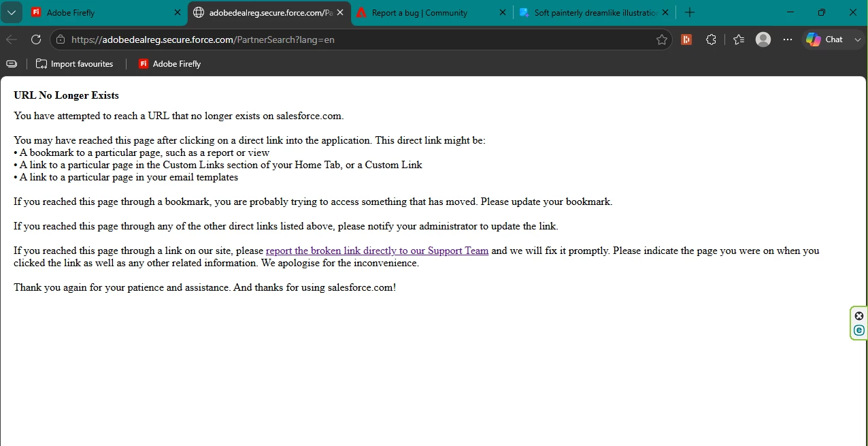
Task: Open the tab actions dropdown chevron
Action: 12,12
